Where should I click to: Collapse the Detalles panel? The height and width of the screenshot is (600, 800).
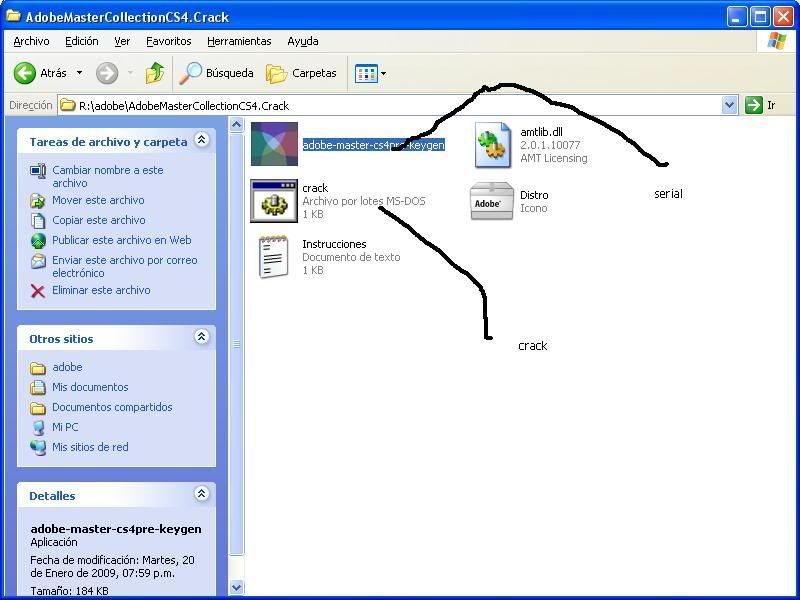(x=202, y=494)
